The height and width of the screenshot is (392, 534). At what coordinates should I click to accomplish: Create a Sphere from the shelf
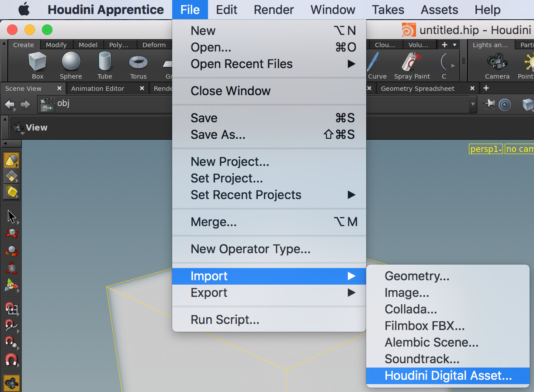click(71, 65)
